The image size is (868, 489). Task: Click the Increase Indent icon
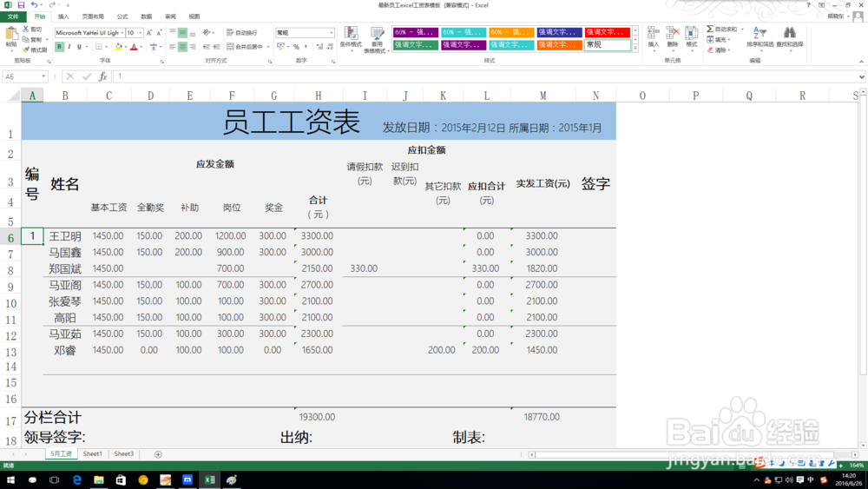(216, 47)
